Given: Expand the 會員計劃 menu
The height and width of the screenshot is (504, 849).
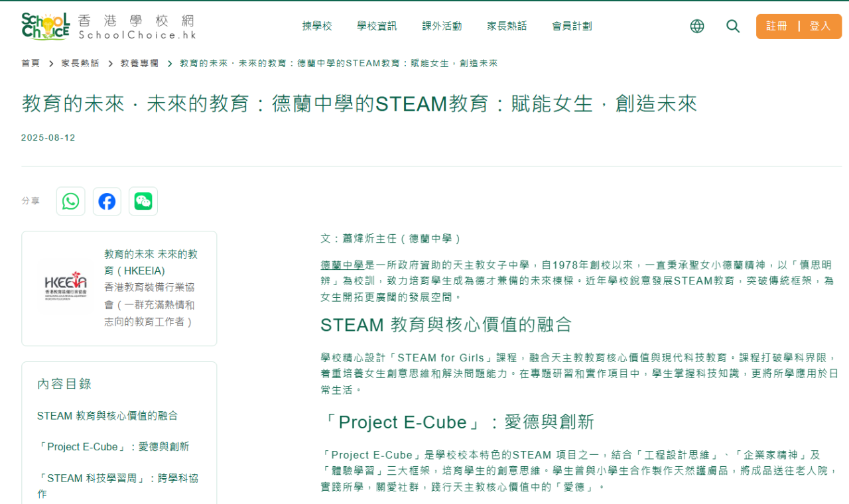Looking at the screenshot, I should point(572,26).
